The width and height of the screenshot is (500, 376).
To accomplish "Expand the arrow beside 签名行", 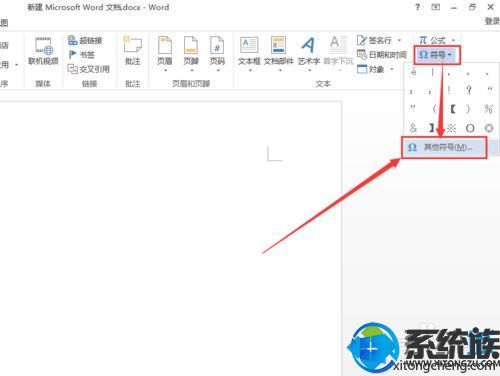I will pyautogui.click(x=399, y=40).
